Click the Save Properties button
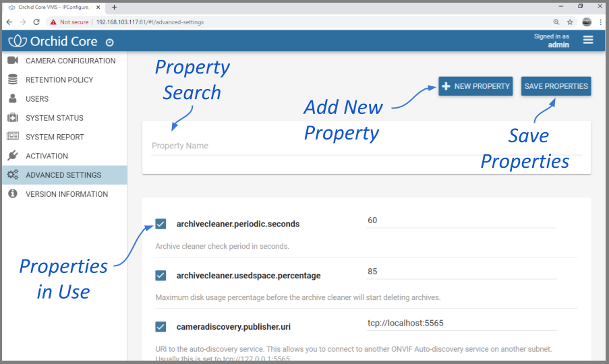Image resolution: width=609 pixels, height=364 pixels. tap(556, 86)
